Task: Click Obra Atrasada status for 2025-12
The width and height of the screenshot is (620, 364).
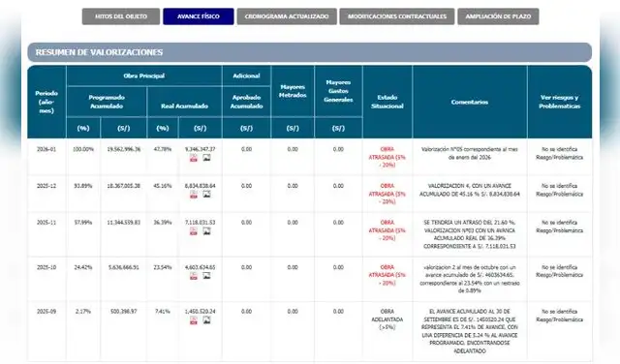Action: pos(387,194)
